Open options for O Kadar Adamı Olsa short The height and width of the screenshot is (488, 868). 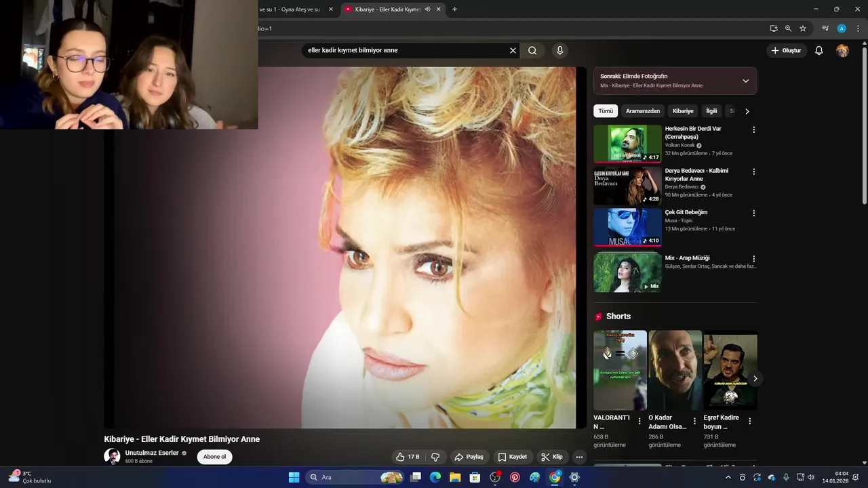point(694,421)
